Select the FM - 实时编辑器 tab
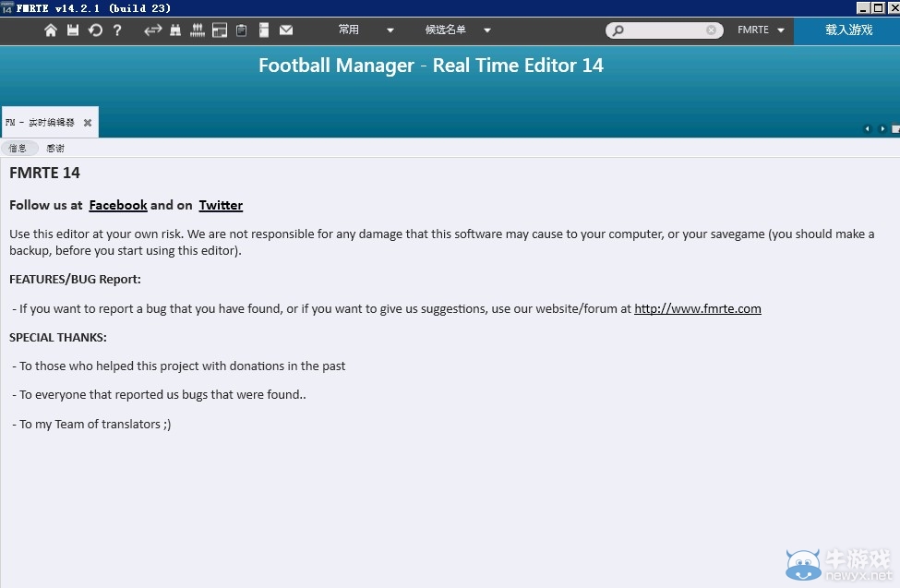 (x=49, y=123)
